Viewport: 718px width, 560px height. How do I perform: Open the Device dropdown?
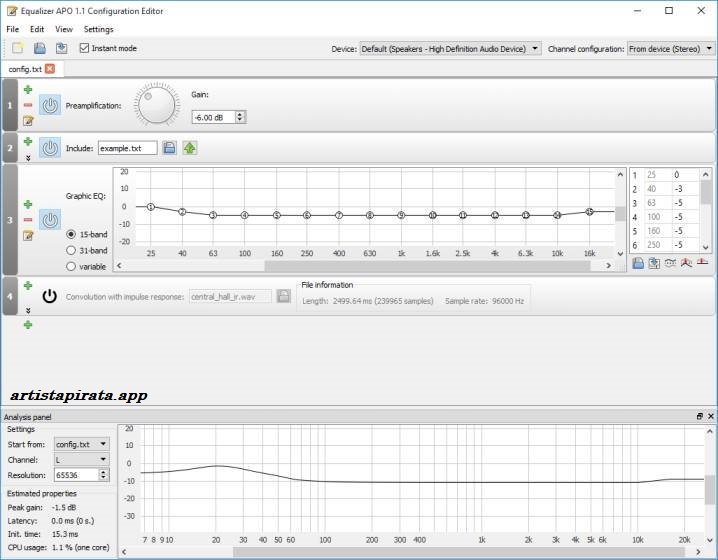[x=450, y=49]
